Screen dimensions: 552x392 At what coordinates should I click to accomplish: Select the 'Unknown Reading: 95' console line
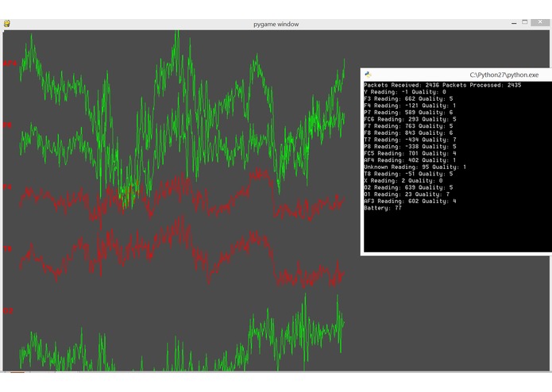pos(415,167)
